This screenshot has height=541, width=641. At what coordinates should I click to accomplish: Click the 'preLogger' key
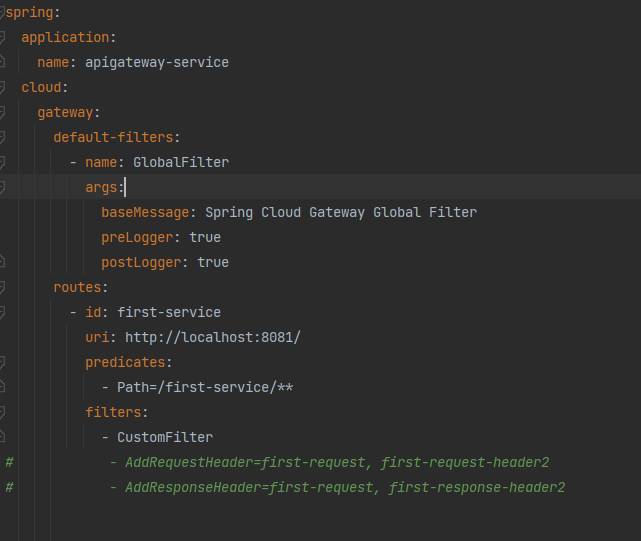click(137, 238)
